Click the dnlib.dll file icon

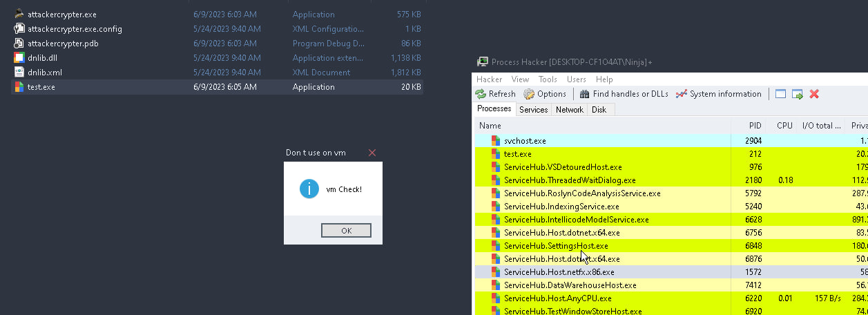19,58
